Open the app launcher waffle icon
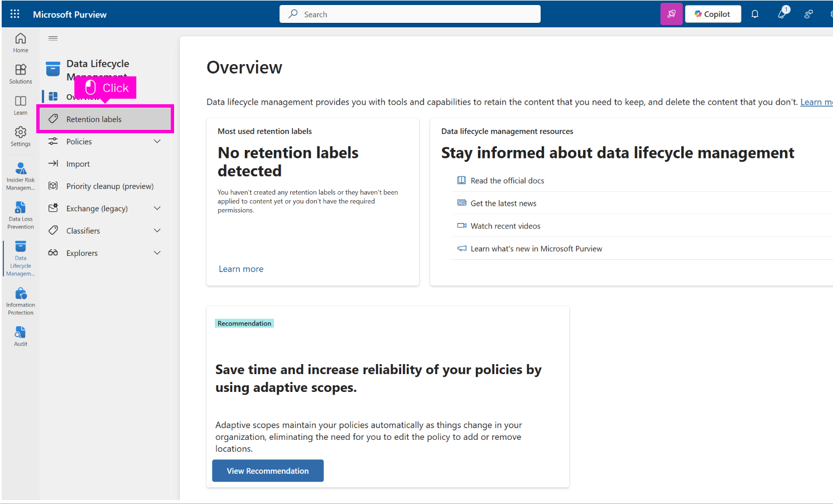 [x=15, y=14]
